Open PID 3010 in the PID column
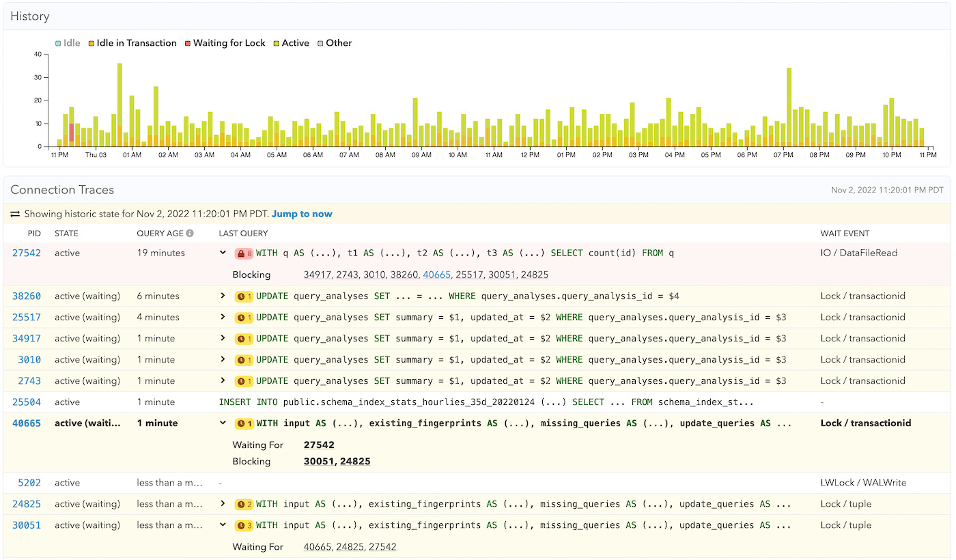The width and height of the screenshot is (956, 560). point(29,360)
